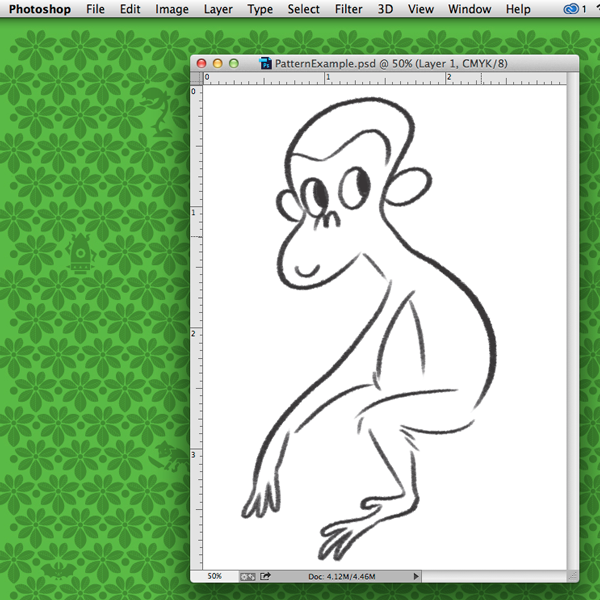Open the Photoshop application menu
Viewport: 600px width, 600px height.
pos(40,9)
